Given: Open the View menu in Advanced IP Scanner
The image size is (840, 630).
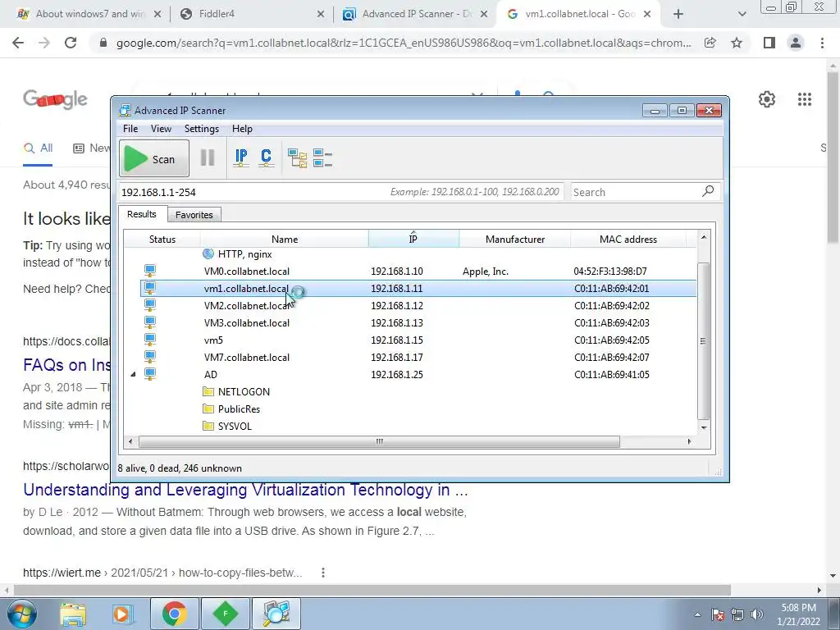Looking at the screenshot, I should coord(161,129).
